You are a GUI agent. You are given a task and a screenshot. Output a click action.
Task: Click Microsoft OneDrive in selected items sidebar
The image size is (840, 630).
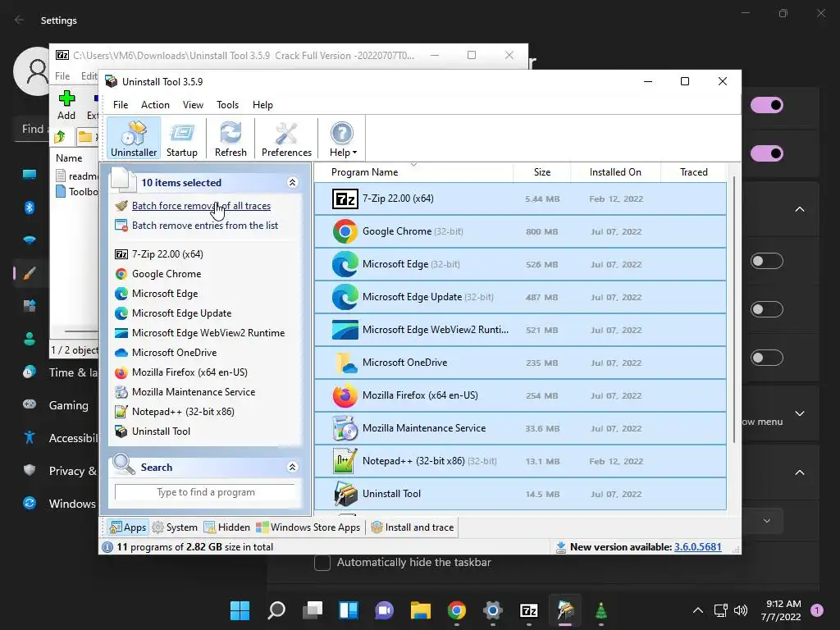[x=174, y=353]
